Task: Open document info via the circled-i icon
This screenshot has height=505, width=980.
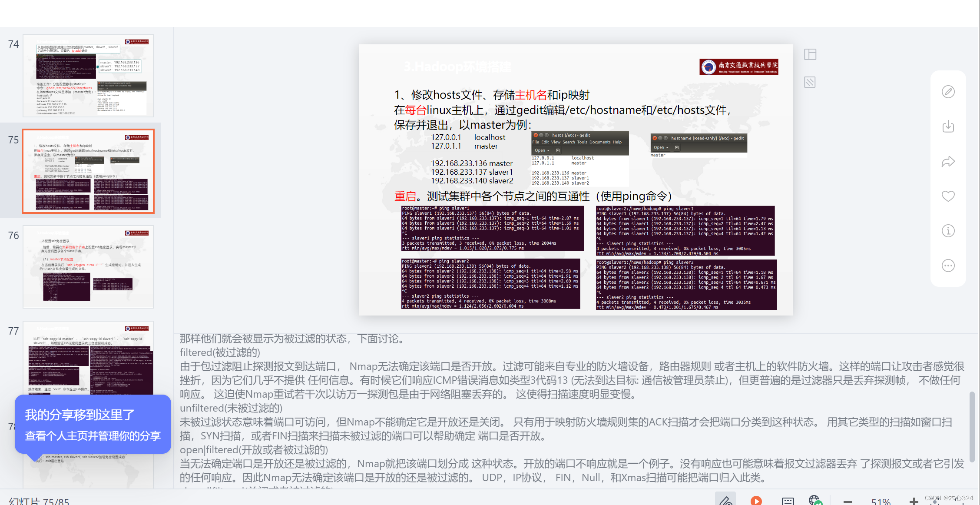Action: point(948,231)
